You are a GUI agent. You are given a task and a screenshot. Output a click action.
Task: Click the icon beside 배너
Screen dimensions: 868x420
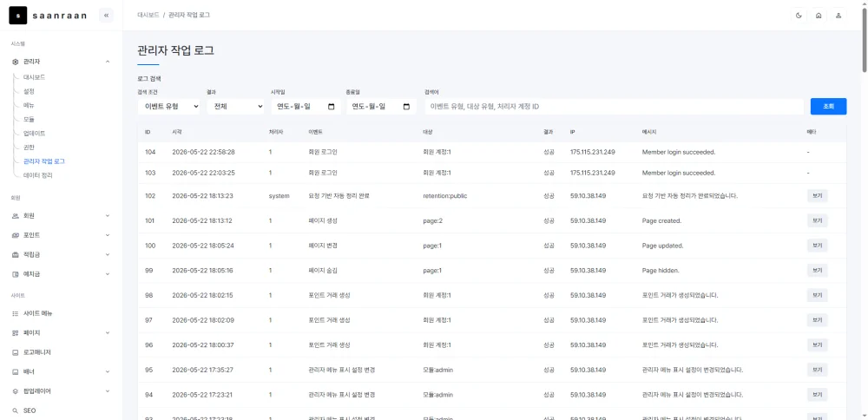16,372
